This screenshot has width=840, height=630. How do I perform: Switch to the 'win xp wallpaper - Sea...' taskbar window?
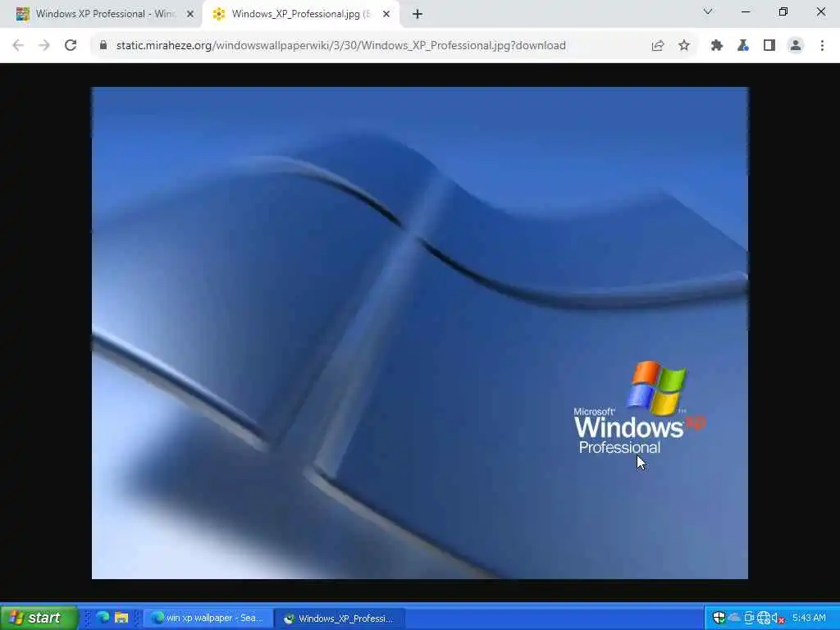(208, 619)
